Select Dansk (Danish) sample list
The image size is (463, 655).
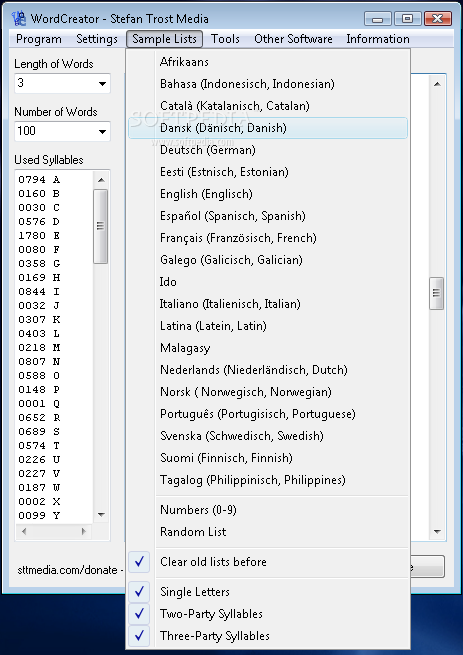click(x=267, y=128)
